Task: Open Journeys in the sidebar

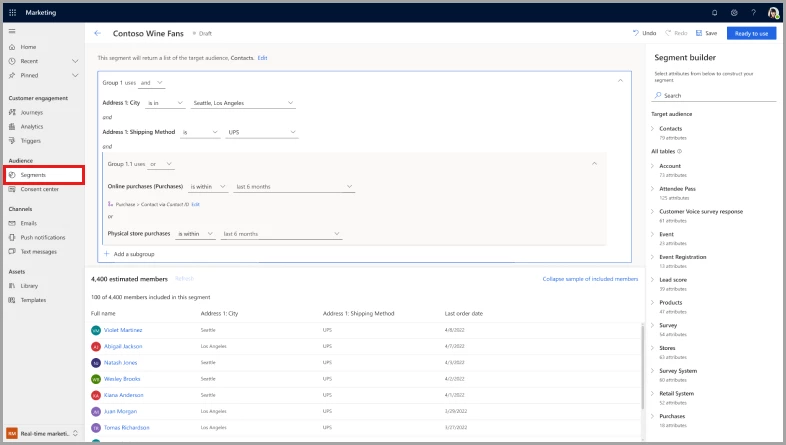Action: pyautogui.click(x=32, y=112)
